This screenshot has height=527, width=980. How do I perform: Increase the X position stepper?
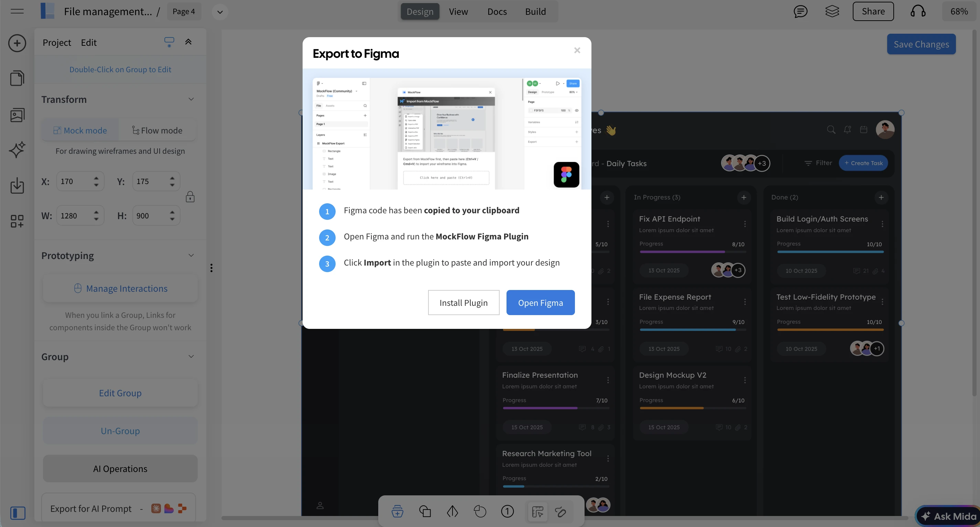point(96,178)
